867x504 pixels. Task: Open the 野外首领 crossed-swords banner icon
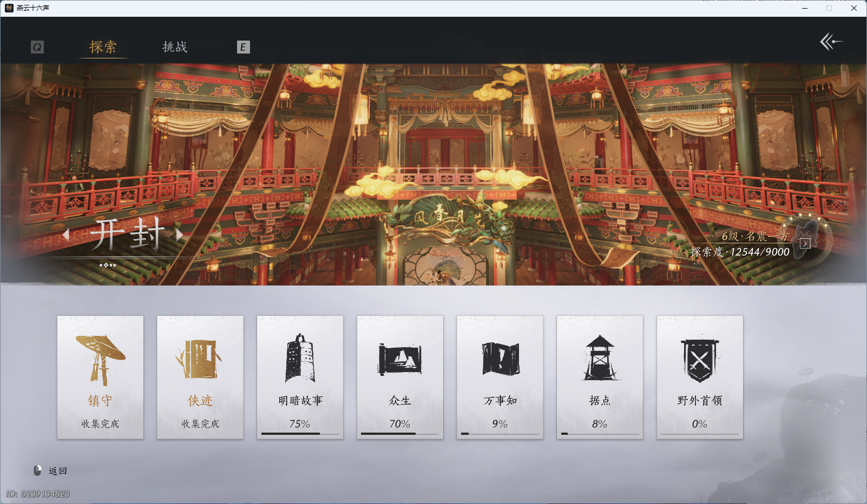pyautogui.click(x=700, y=357)
